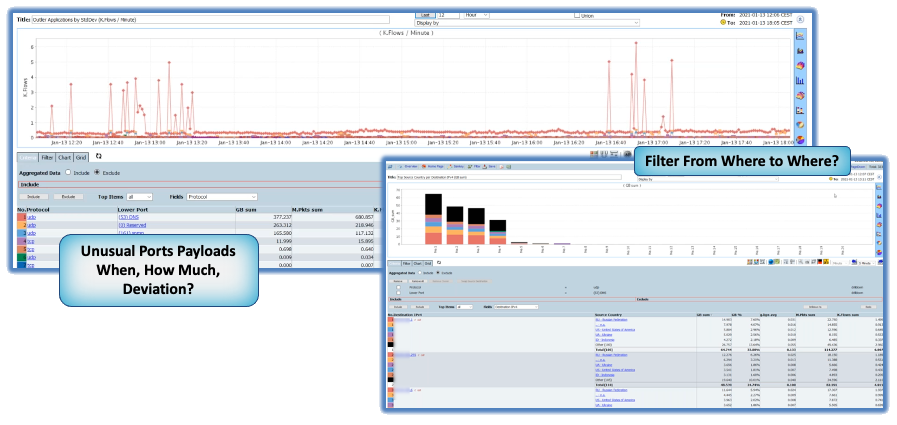
Task: Click Remove button in front window filter area
Action: pos(398,281)
